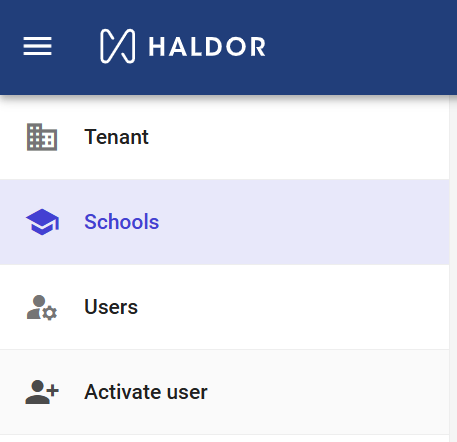457x442 pixels.
Task: Click the Users gear person icon
Action: coord(42,307)
